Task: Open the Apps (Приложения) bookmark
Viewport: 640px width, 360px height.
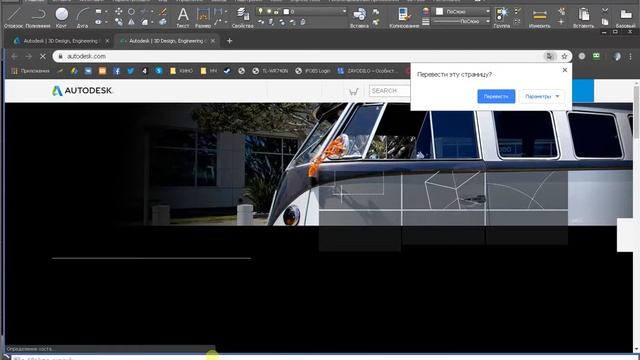Action: pyautogui.click(x=31, y=71)
